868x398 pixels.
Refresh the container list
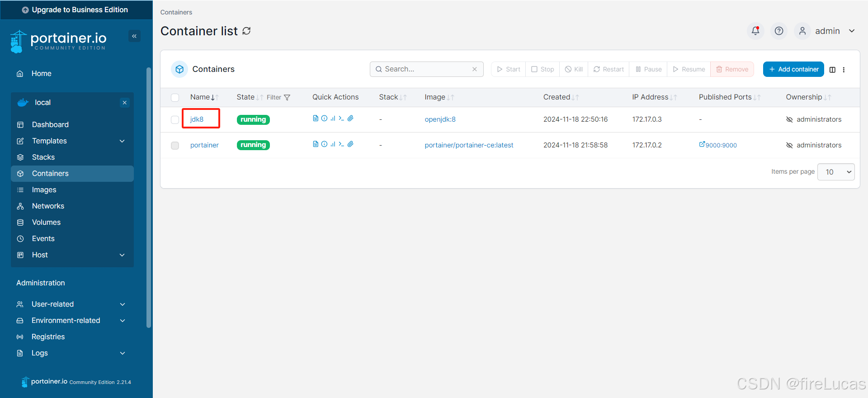coord(246,31)
